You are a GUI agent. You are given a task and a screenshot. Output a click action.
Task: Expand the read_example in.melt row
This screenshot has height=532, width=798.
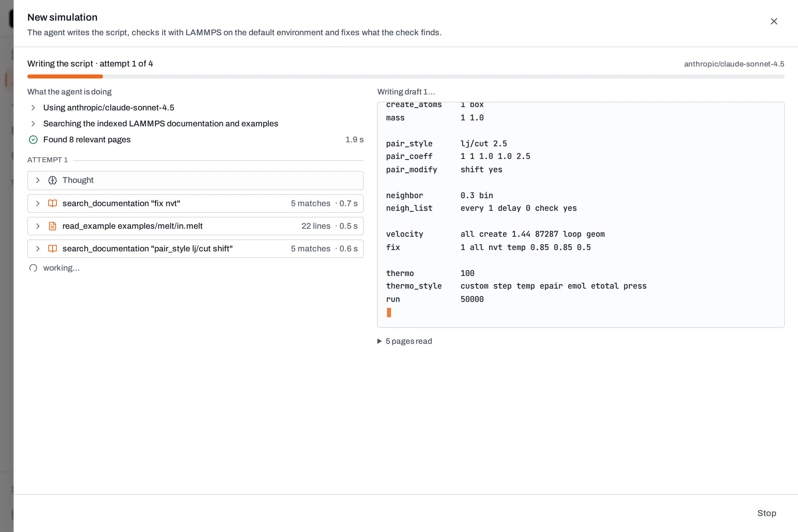coord(195,226)
